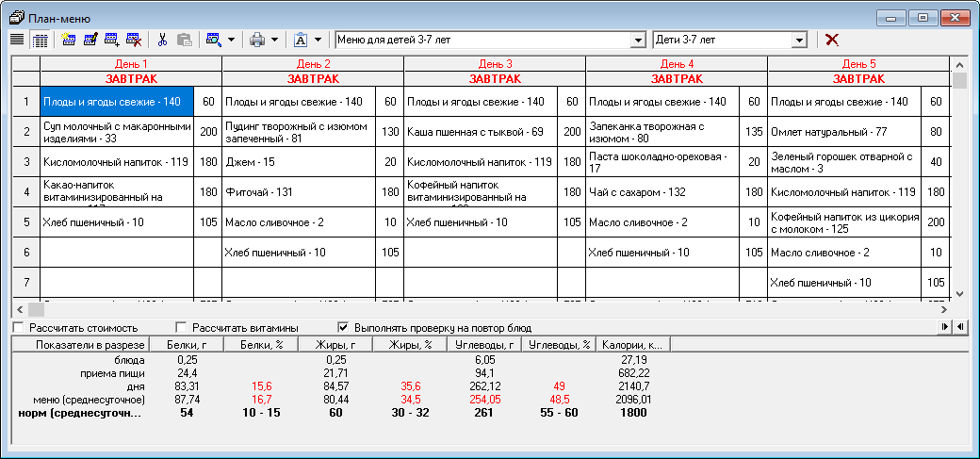Expand the 'Дети 3-7 лет' combo box
Viewport: 980px width, 459px height.
[x=800, y=40]
